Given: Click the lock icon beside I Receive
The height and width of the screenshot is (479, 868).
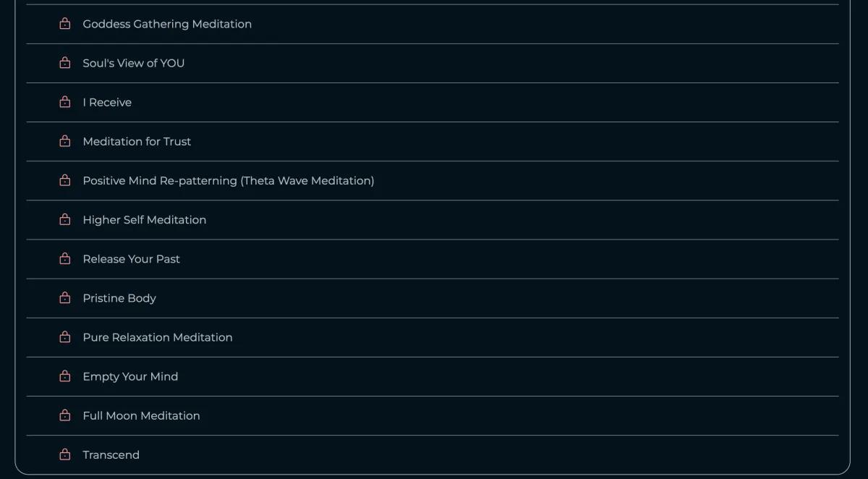Looking at the screenshot, I should 65,102.
